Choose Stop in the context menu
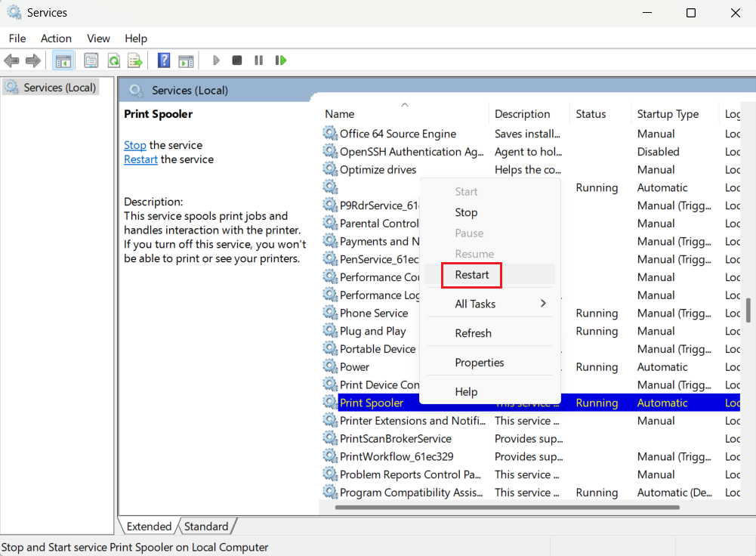 tap(466, 213)
